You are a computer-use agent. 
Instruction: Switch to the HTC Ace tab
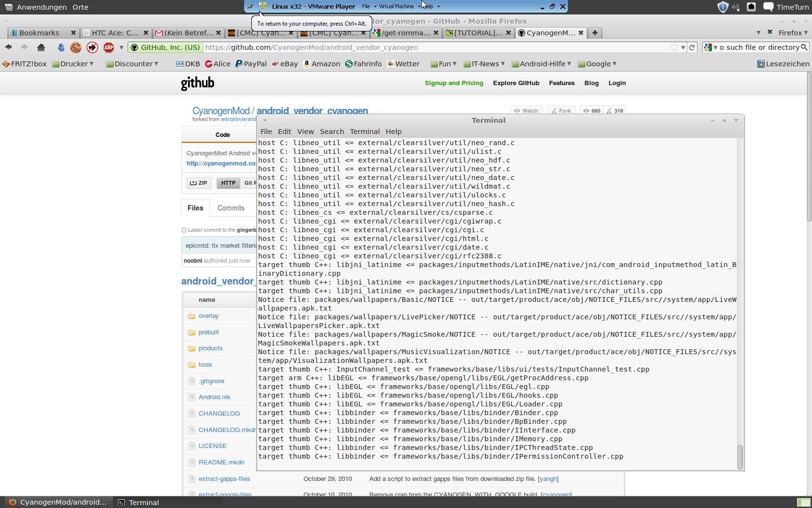(x=116, y=32)
